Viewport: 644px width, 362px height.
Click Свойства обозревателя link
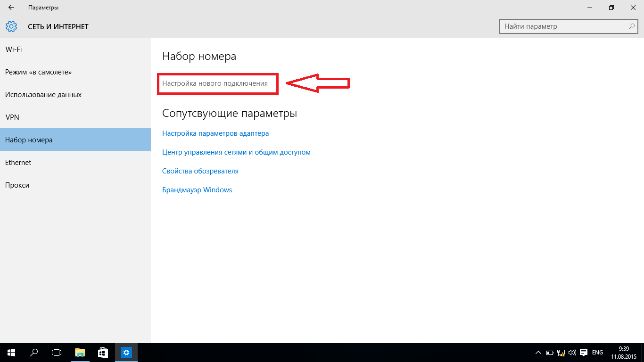[200, 171]
